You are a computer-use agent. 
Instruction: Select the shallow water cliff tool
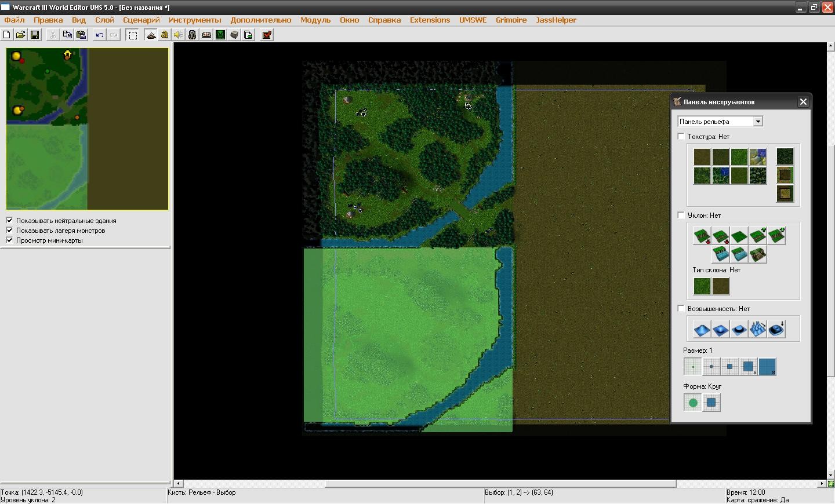(x=739, y=254)
